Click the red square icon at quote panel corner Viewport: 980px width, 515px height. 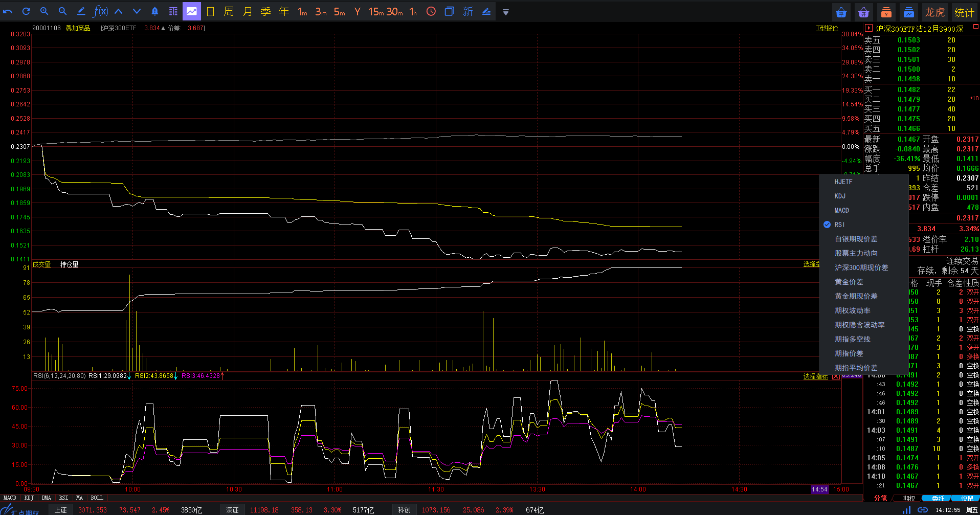[975, 27]
